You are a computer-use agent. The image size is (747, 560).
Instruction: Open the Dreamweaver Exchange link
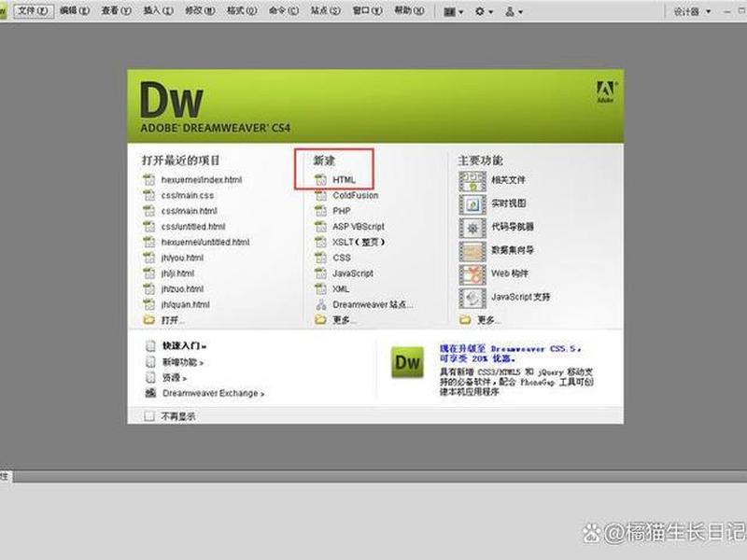coord(213,393)
